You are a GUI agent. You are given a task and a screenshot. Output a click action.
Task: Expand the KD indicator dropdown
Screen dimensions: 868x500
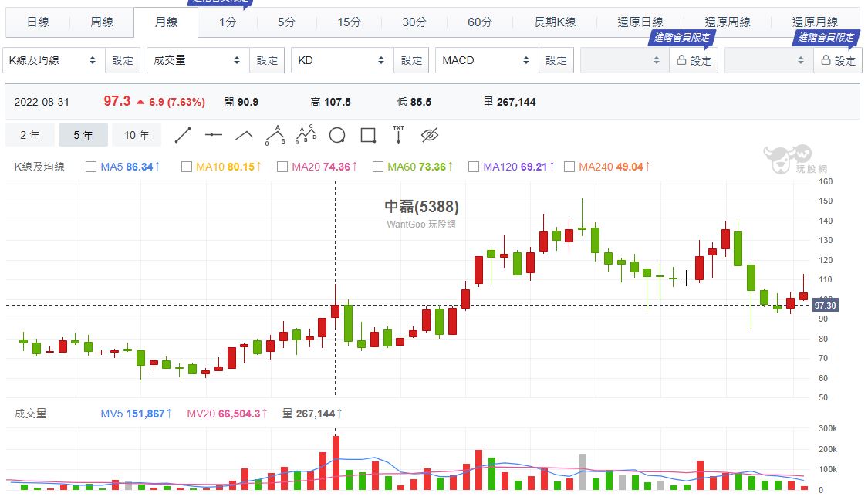click(x=342, y=60)
